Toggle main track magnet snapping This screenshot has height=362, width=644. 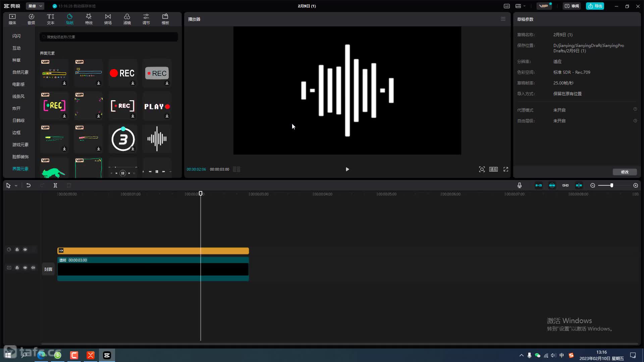point(539,185)
